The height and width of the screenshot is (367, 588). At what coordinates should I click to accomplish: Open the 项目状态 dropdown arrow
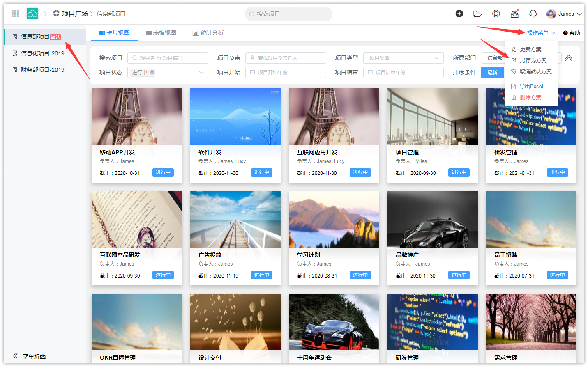tap(201, 72)
